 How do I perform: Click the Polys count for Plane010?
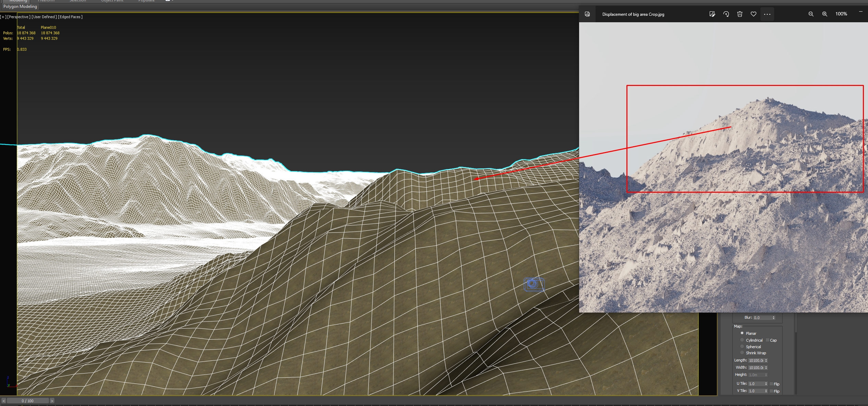click(50, 33)
